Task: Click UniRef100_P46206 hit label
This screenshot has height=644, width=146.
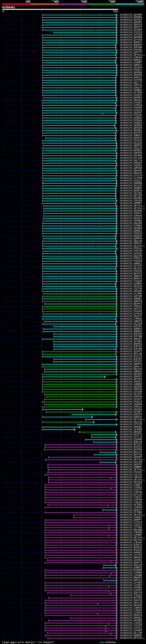Action: click(x=131, y=472)
